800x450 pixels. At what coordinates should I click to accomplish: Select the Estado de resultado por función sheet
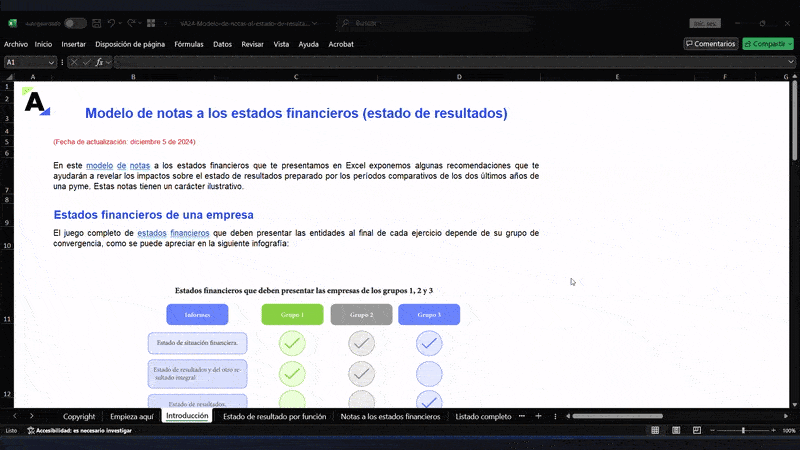(274, 416)
